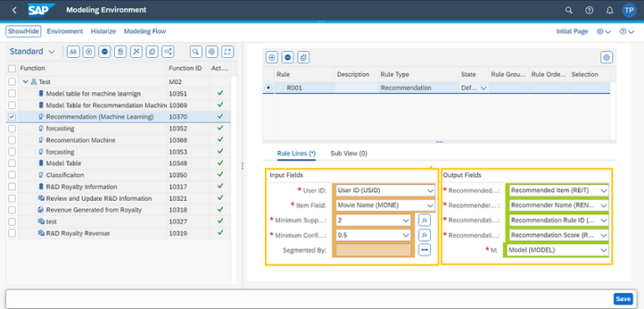Open the Modeling Flow menu
Screen dimensions: 644x309
pyautogui.click(x=145, y=31)
